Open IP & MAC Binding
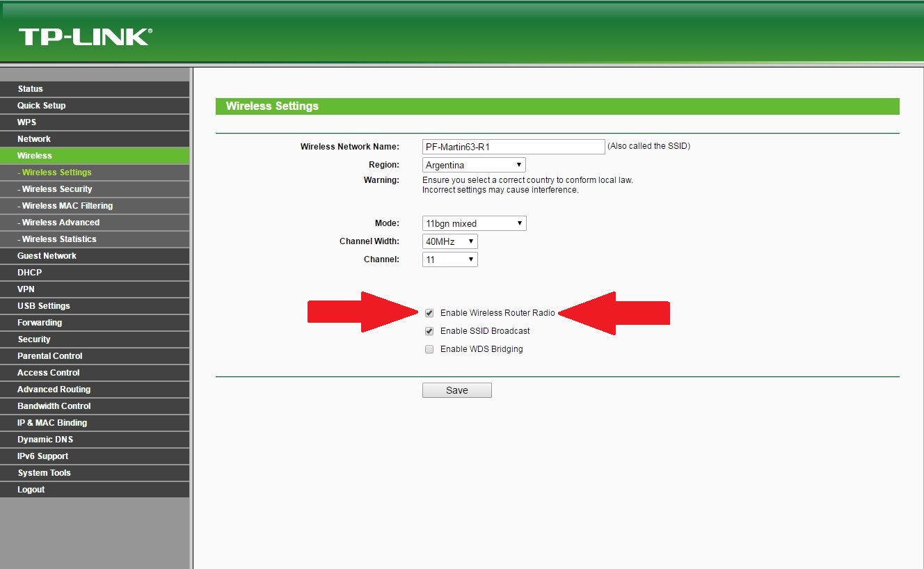 (x=95, y=423)
